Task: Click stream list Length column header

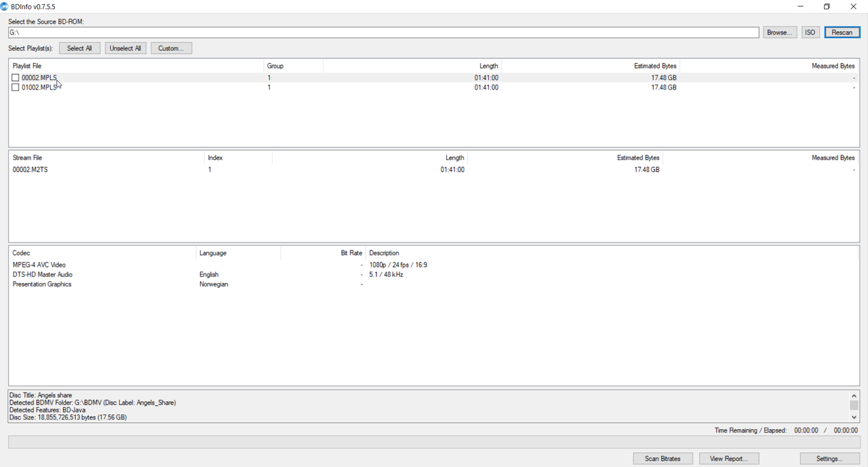Action: [x=370, y=157]
